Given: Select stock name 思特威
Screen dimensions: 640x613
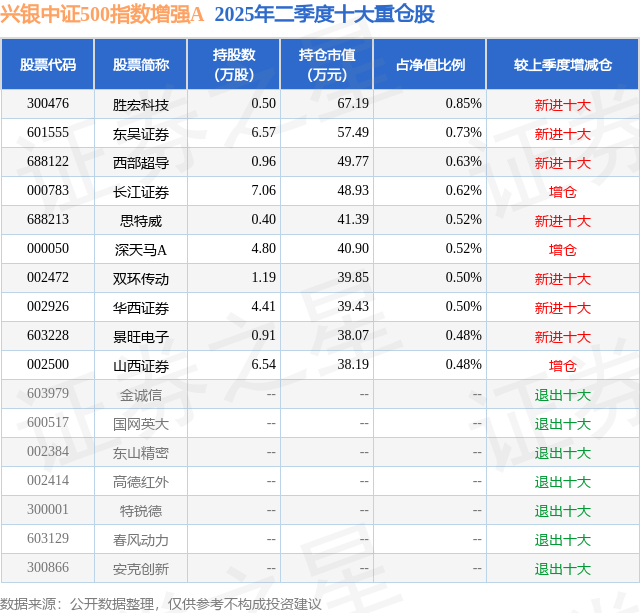Looking at the screenshot, I should [141, 221].
